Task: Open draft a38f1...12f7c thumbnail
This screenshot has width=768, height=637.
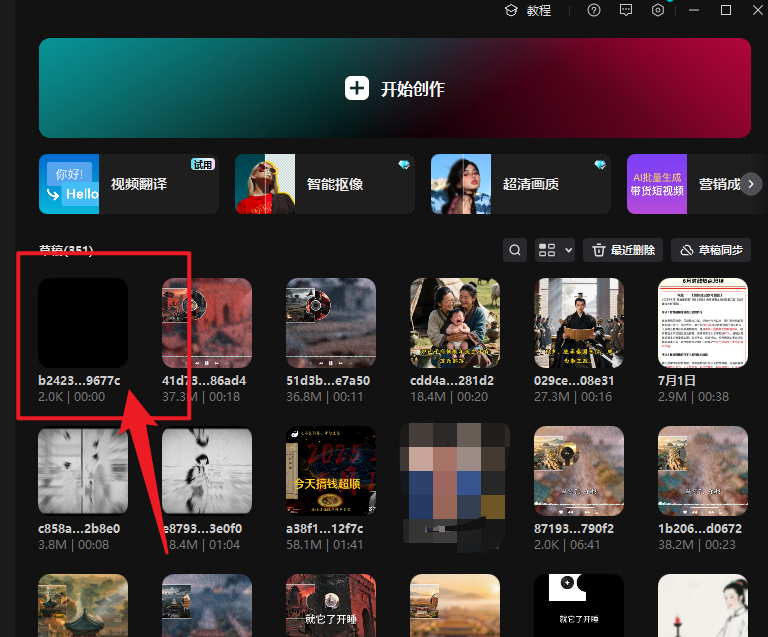Action: pyautogui.click(x=331, y=470)
